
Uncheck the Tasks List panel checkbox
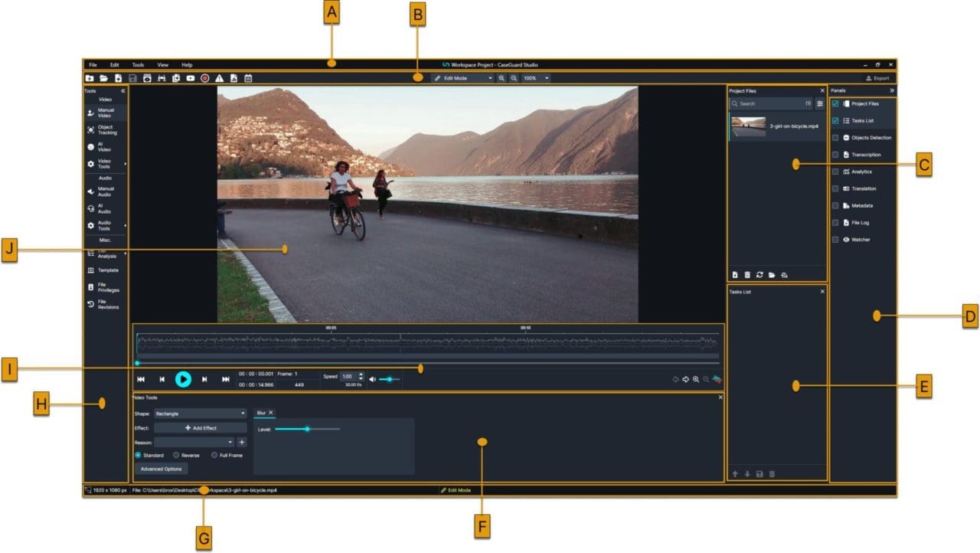click(835, 121)
